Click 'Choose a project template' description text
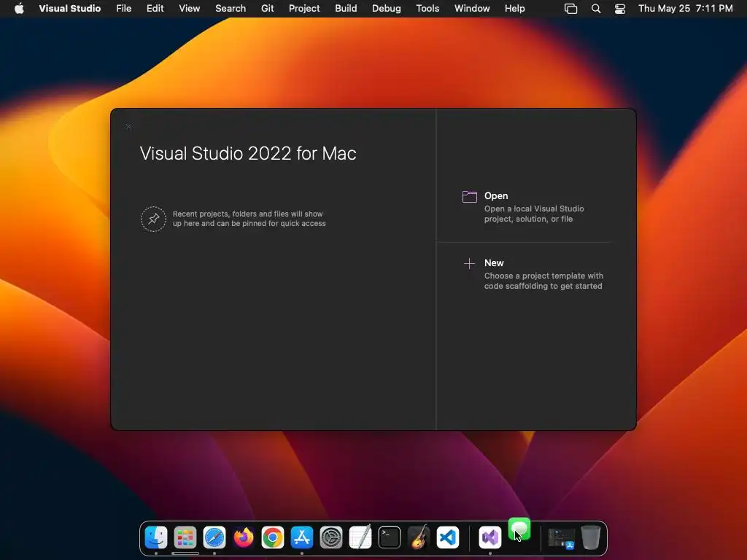This screenshot has height=560, width=747. [x=543, y=281]
